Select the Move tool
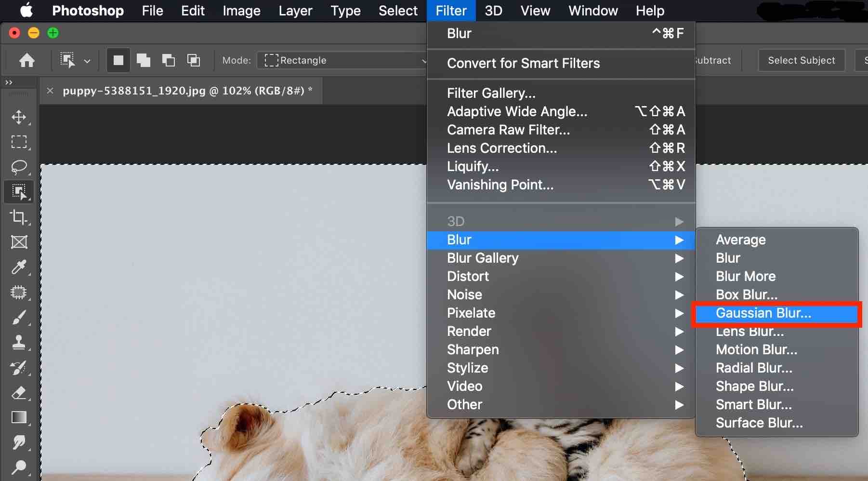The height and width of the screenshot is (481, 868). 19,117
